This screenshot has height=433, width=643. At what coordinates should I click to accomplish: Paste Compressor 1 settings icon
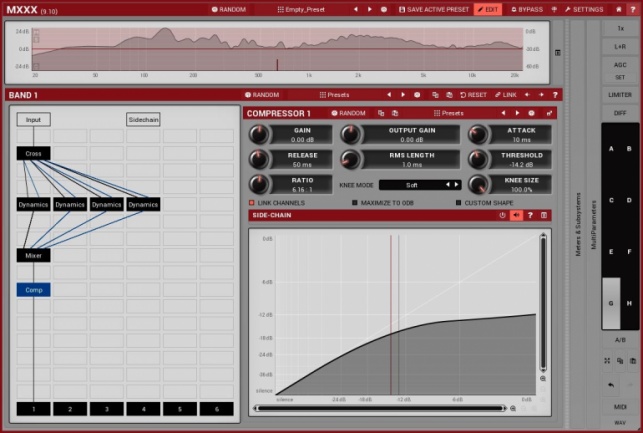click(x=395, y=113)
